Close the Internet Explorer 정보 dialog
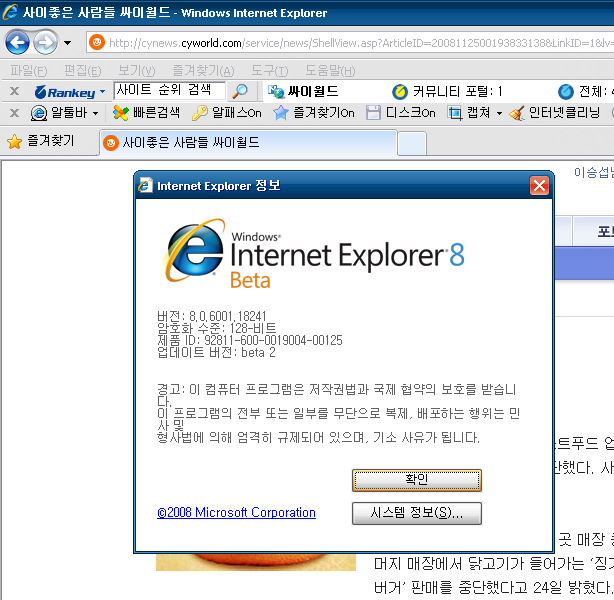The width and height of the screenshot is (614, 600). point(539,185)
